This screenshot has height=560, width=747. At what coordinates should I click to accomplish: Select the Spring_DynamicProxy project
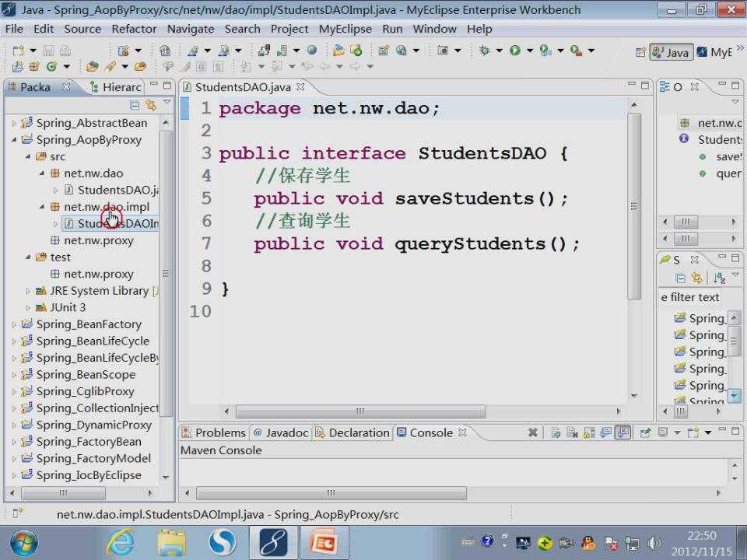pyautogui.click(x=86, y=425)
